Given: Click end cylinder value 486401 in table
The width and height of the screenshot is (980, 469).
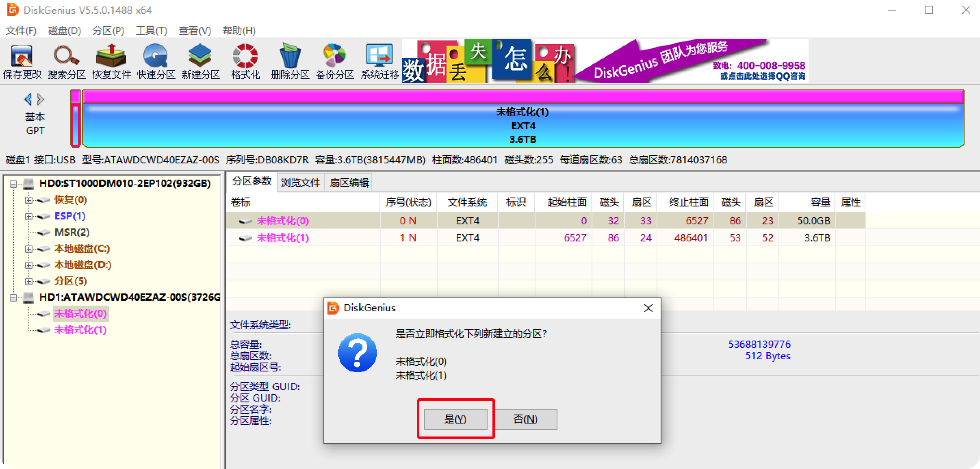Looking at the screenshot, I should tap(691, 238).
